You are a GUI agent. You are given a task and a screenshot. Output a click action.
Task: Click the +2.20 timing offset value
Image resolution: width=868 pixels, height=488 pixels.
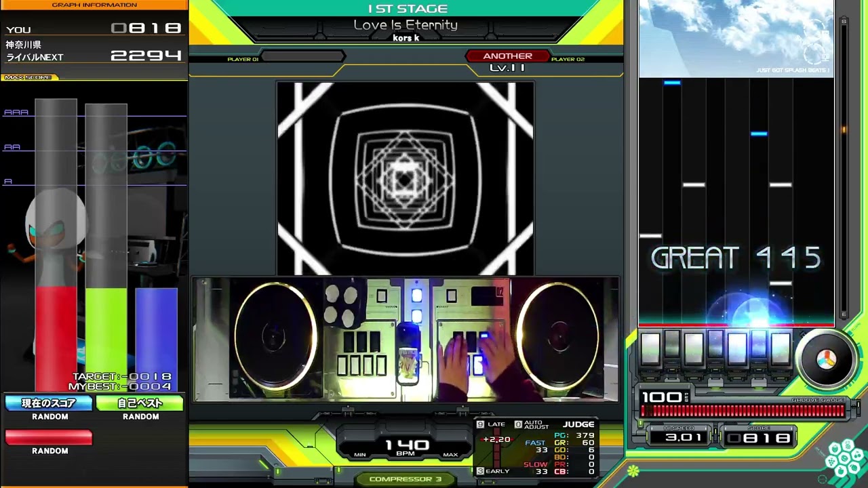pyautogui.click(x=496, y=440)
